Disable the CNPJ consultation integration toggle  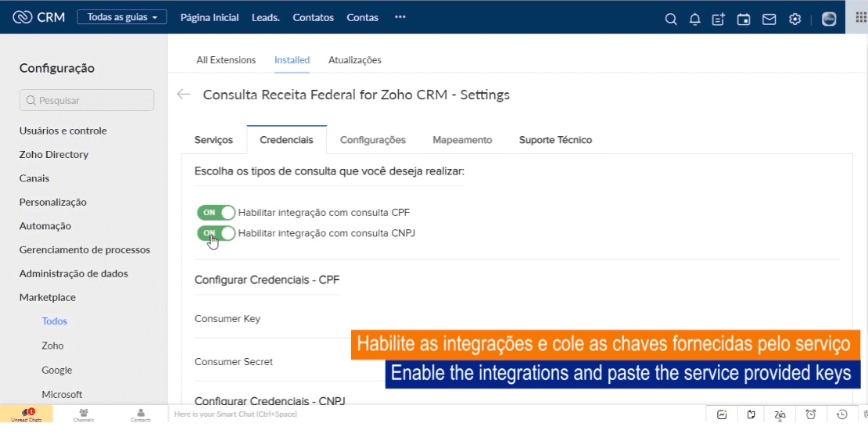216,233
